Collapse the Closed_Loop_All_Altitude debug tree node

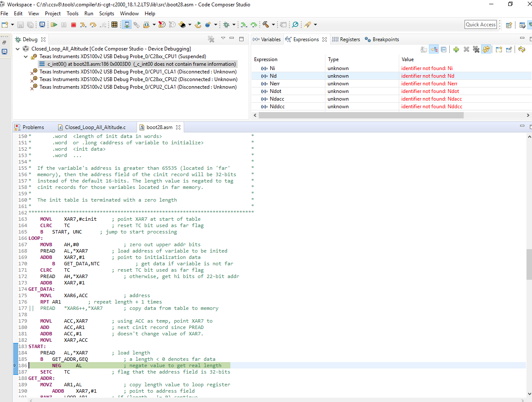tap(18, 49)
